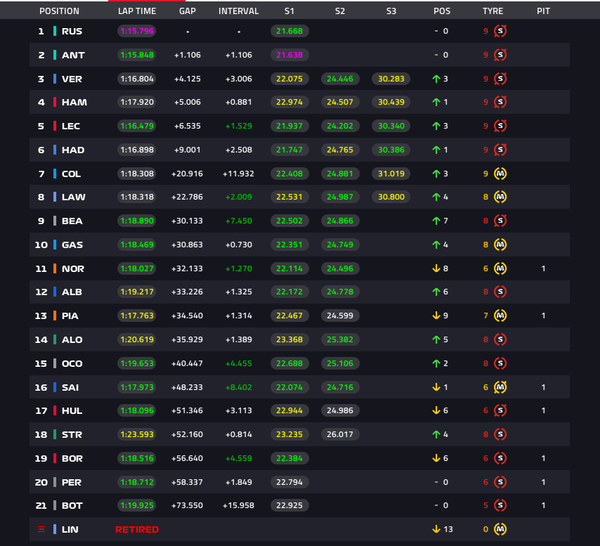Click the soft tyre icon for RUS

click(x=500, y=31)
